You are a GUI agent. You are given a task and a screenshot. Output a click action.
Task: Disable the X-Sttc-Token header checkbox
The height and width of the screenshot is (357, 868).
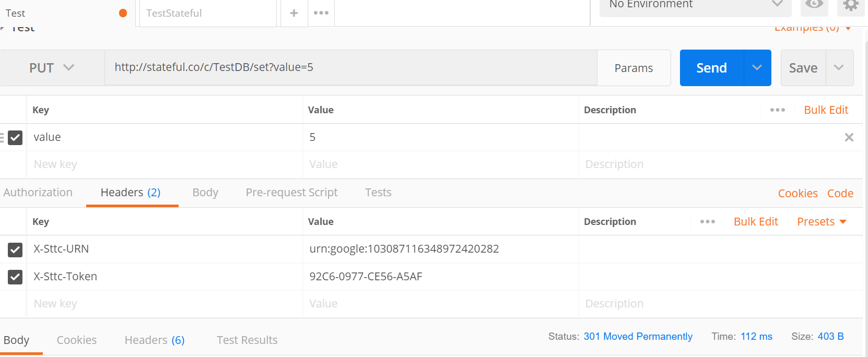15,277
